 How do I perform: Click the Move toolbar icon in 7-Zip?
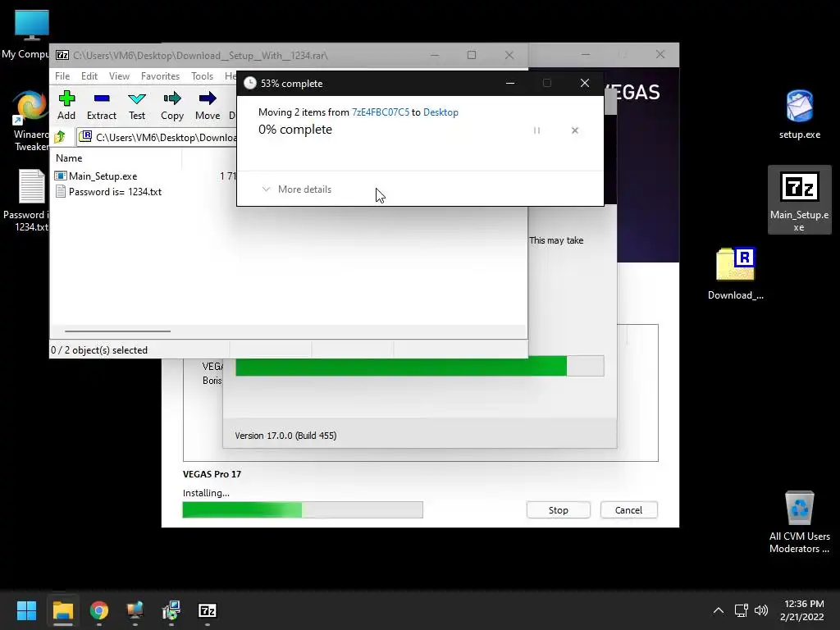click(208, 106)
